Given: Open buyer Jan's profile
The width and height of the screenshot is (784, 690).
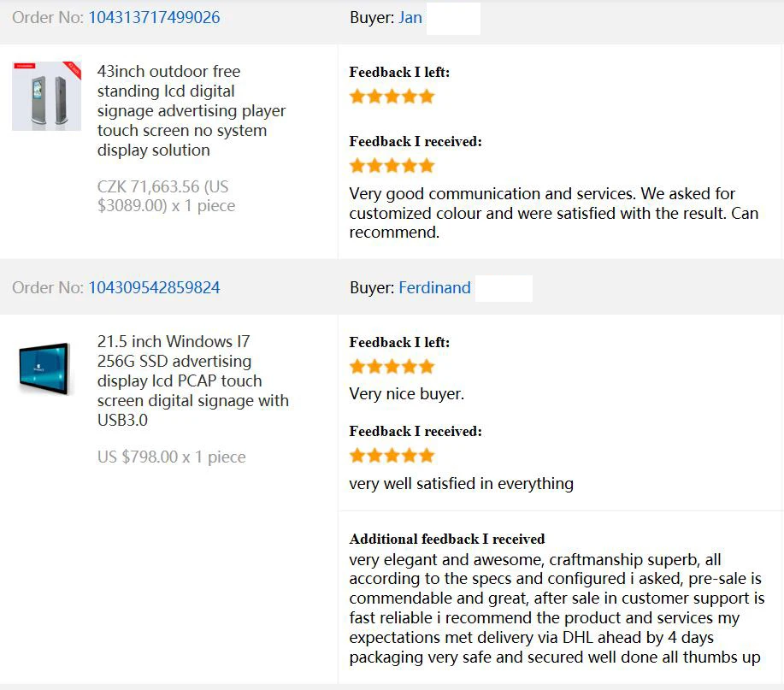Looking at the screenshot, I should (x=410, y=17).
